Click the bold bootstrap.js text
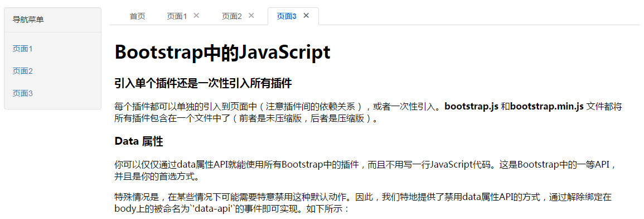 472,107
